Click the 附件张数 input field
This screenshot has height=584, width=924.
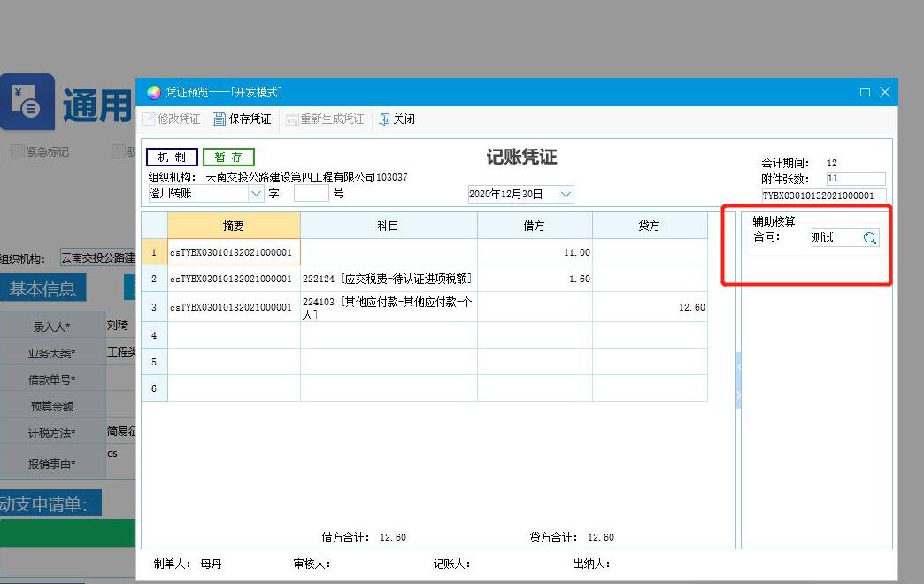click(855, 179)
